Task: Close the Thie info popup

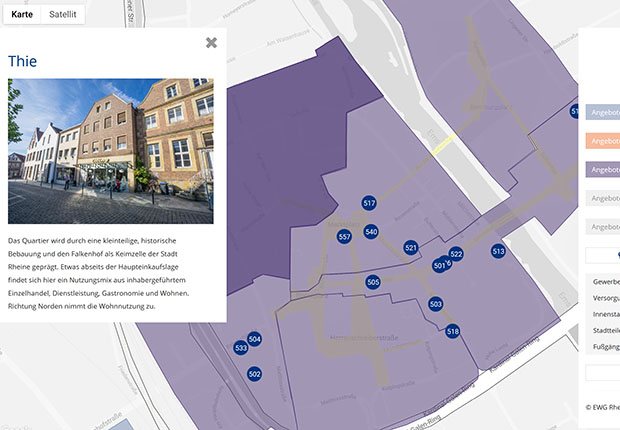Action: (211, 43)
